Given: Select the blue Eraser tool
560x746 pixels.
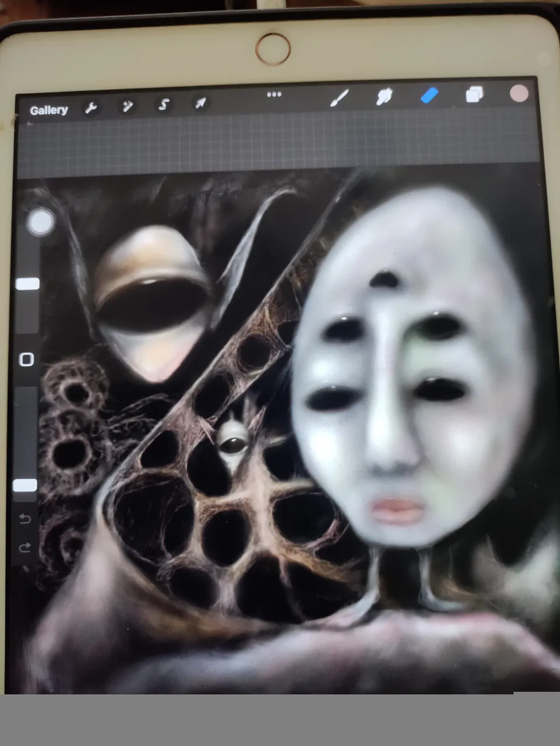Looking at the screenshot, I should click(x=429, y=96).
